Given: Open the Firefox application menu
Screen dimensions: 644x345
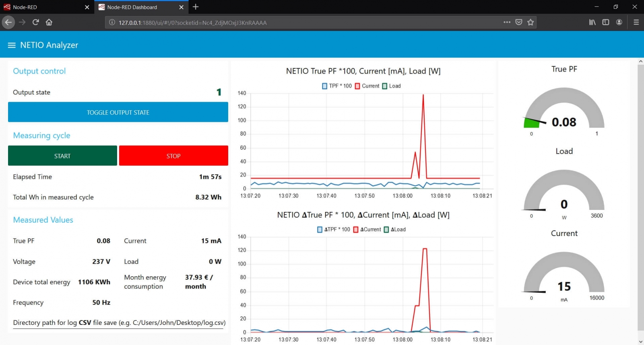Looking at the screenshot, I should (x=636, y=22).
